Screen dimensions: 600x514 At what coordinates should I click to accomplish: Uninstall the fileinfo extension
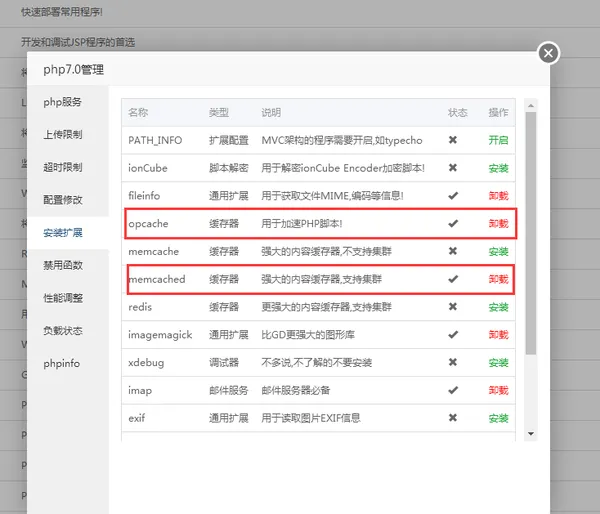tap(498, 196)
